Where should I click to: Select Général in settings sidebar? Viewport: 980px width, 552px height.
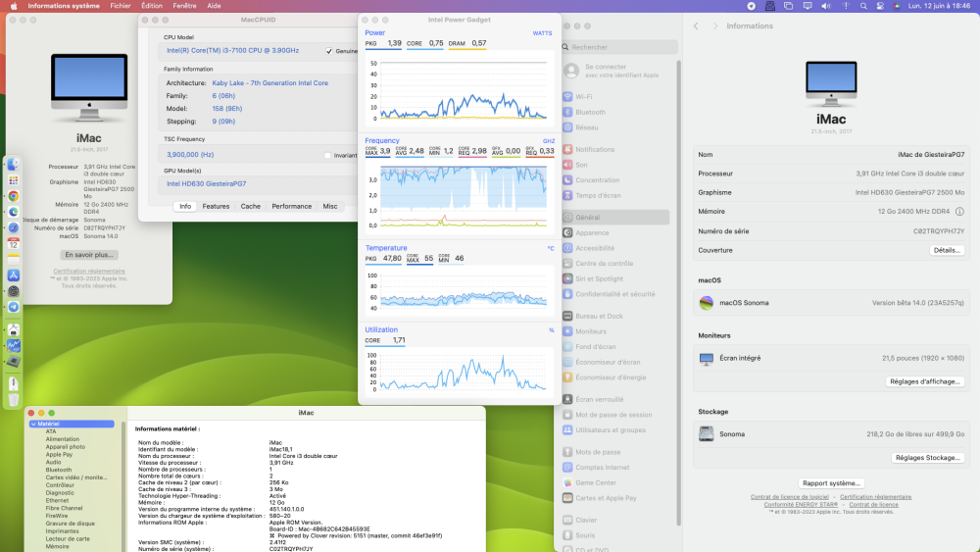[615, 218]
